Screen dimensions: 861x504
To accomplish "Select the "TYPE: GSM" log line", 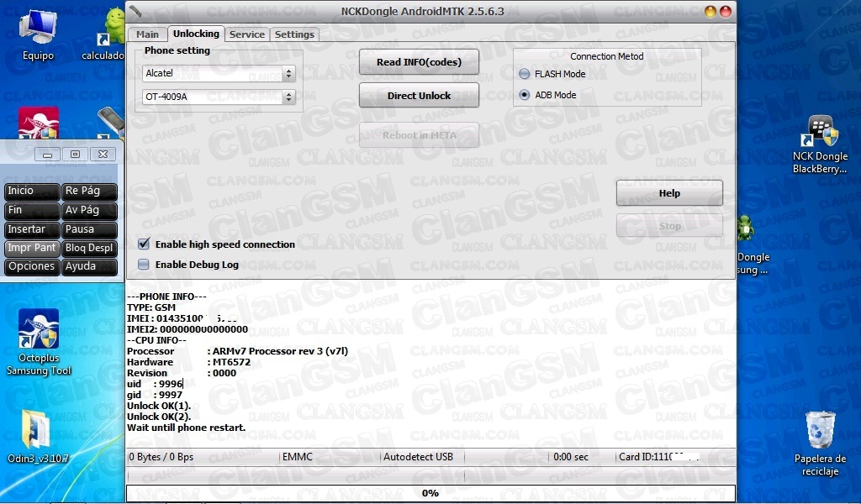I will [x=151, y=307].
